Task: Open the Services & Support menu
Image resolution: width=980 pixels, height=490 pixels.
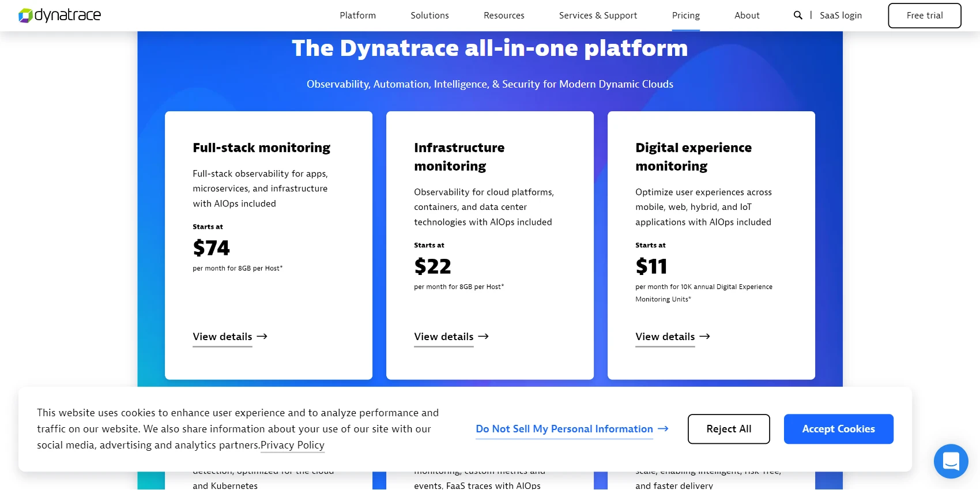Action: pos(598,16)
